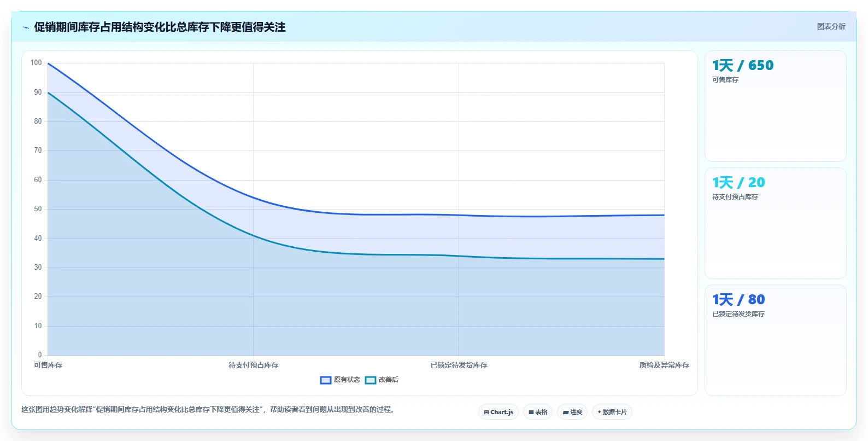The width and height of the screenshot is (868, 441).
Task: Click the 可售库存 card label
Action: tap(725, 80)
